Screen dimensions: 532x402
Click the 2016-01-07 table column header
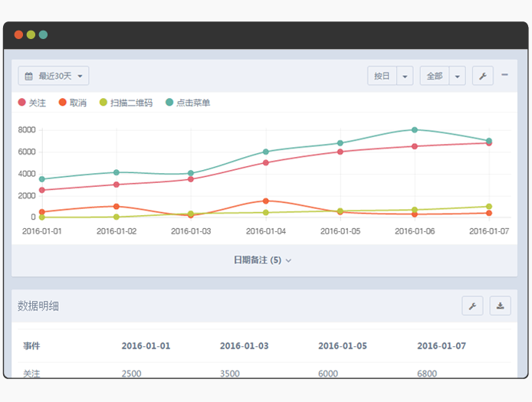[442, 346]
